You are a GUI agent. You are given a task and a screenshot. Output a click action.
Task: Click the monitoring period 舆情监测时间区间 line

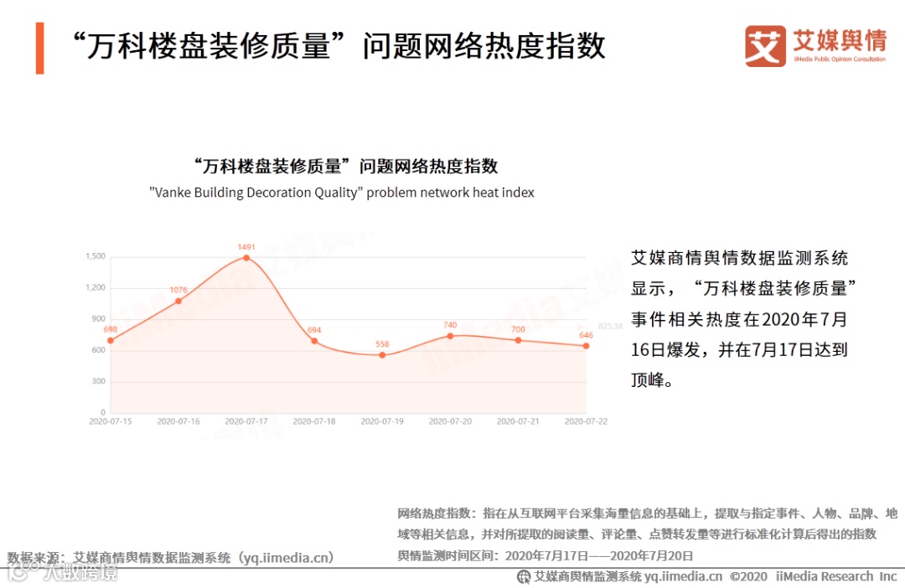point(545,555)
